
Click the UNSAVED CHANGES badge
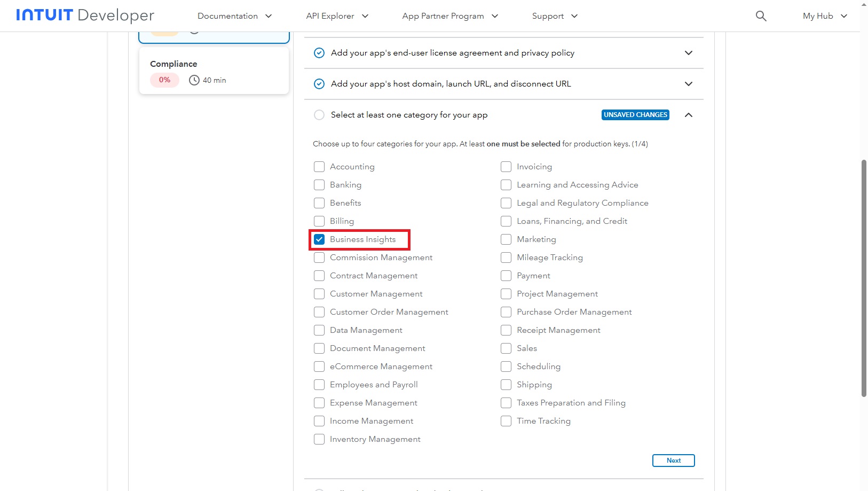click(x=635, y=115)
